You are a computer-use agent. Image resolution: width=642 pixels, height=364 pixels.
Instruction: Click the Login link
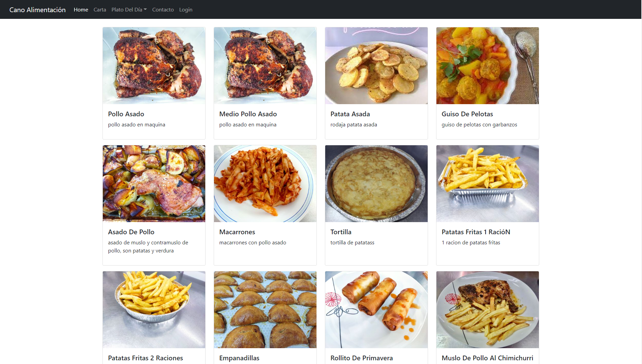point(186,10)
